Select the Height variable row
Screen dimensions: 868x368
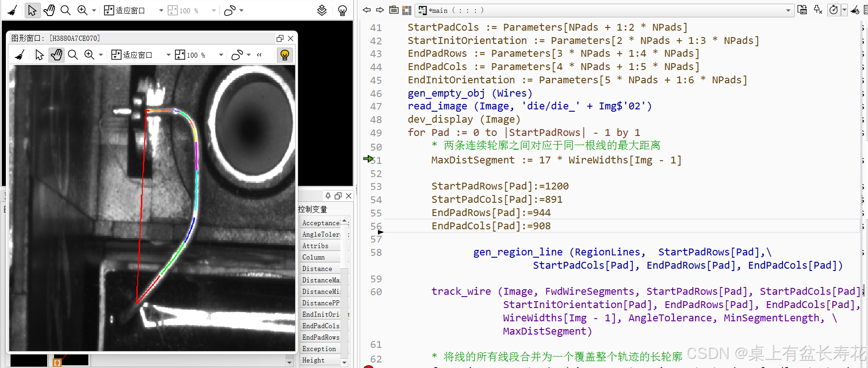click(321, 360)
